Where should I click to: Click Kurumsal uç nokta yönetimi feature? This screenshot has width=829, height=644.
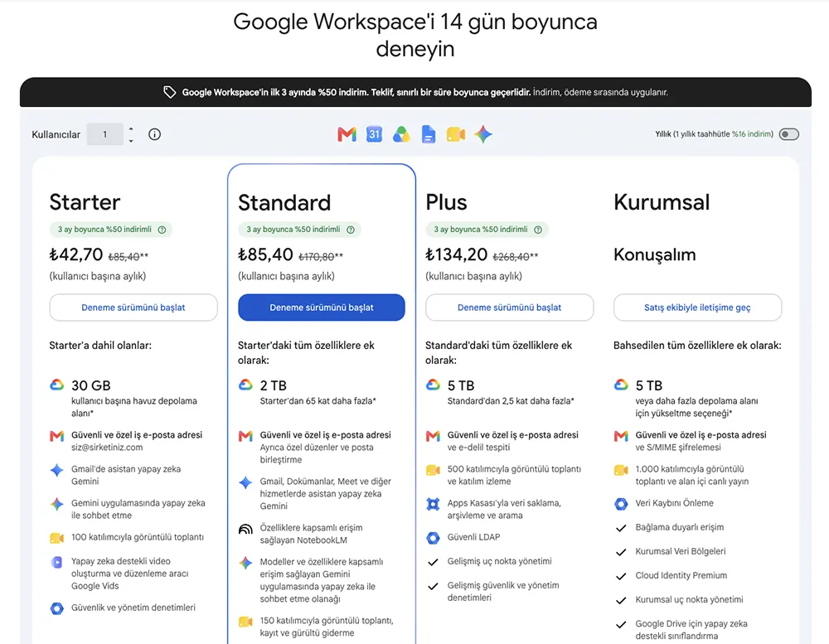click(x=689, y=599)
